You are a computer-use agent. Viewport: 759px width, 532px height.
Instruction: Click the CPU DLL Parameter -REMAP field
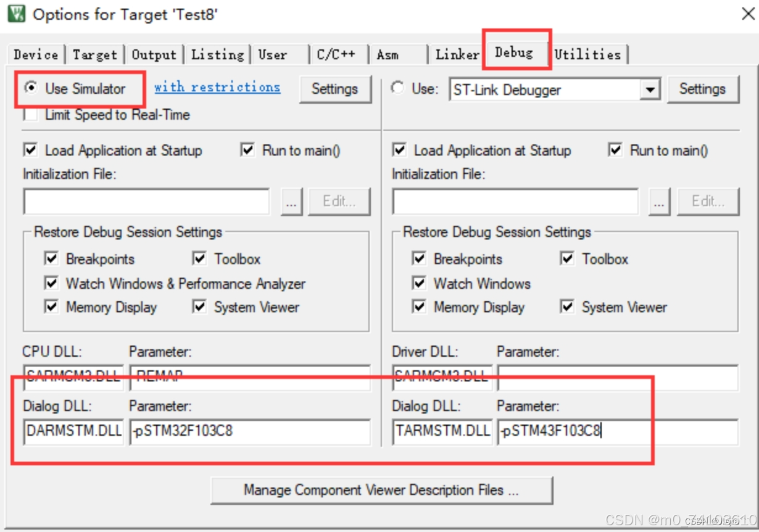tap(250, 377)
